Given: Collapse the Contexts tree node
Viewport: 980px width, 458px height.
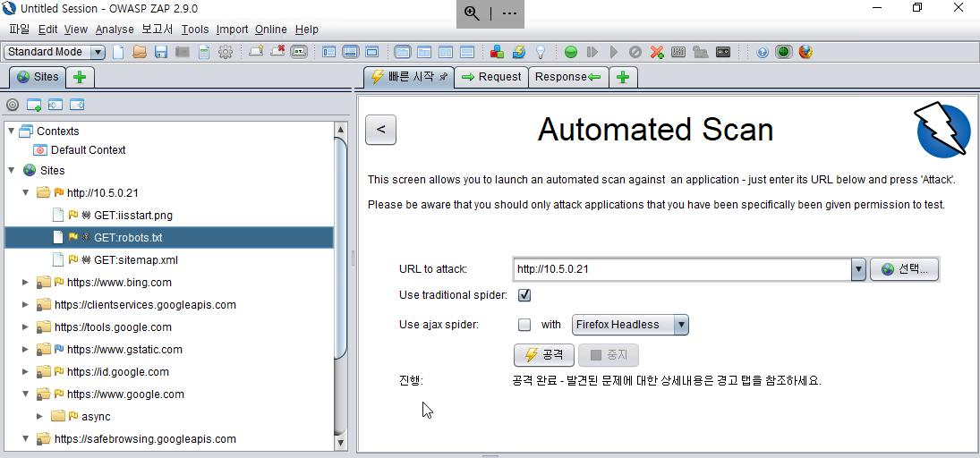Looking at the screenshot, I should point(12,131).
